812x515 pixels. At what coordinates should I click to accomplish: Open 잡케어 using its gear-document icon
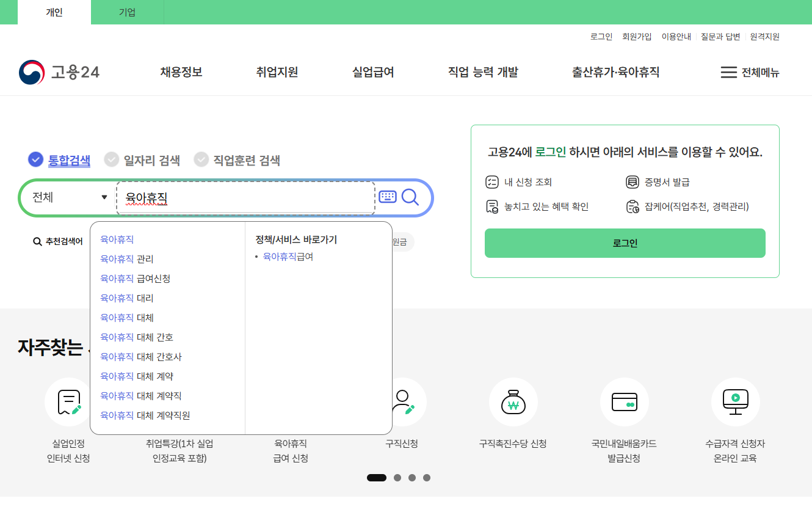pos(631,206)
